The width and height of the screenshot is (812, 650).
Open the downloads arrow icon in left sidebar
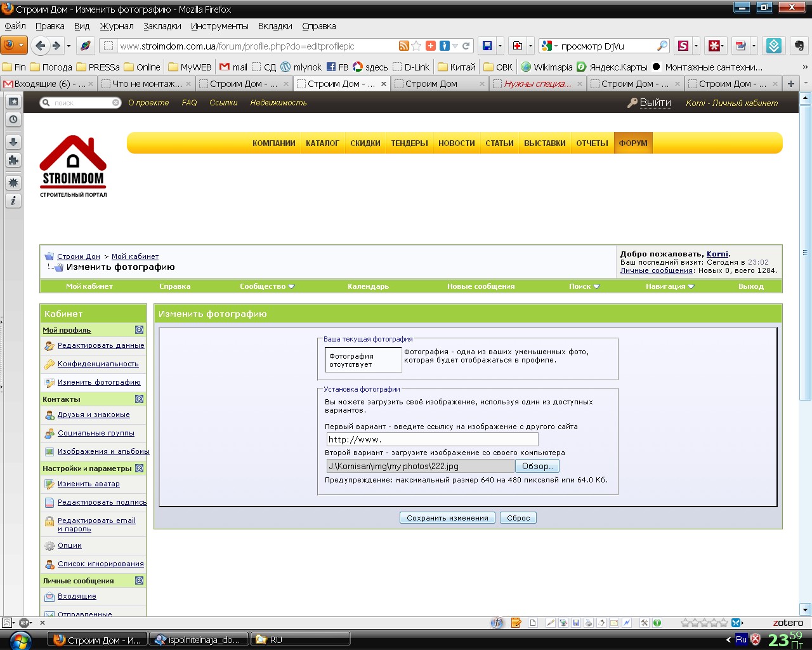[13, 142]
